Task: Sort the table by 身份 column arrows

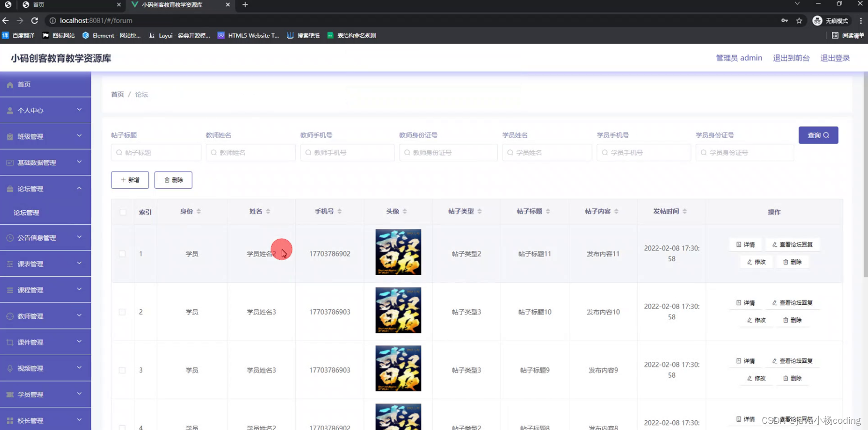Action: pyautogui.click(x=199, y=211)
